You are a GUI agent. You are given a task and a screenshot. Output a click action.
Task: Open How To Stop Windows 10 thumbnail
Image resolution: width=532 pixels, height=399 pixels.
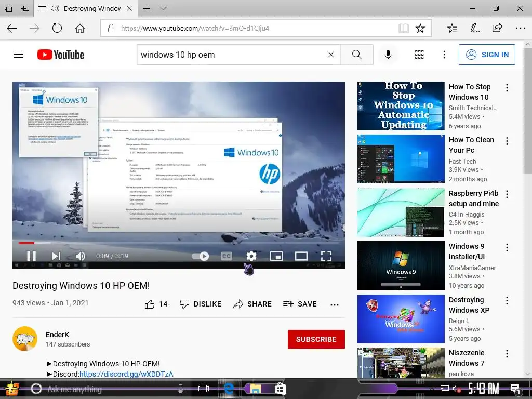pyautogui.click(x=401, y=106)
